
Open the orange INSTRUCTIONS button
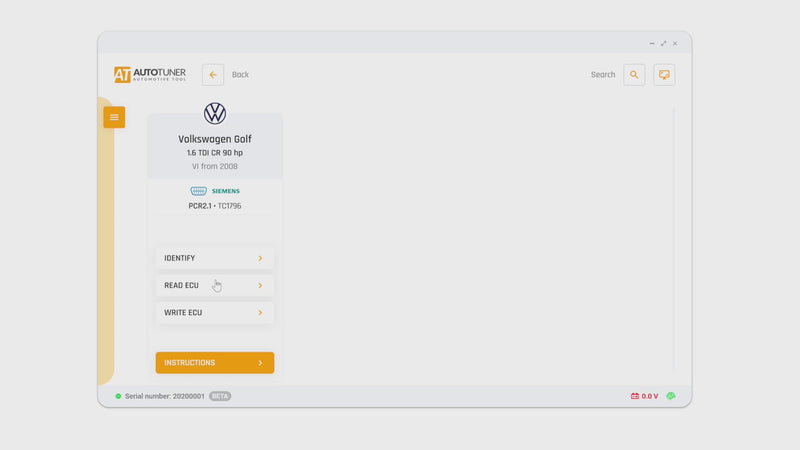[214, 363]
